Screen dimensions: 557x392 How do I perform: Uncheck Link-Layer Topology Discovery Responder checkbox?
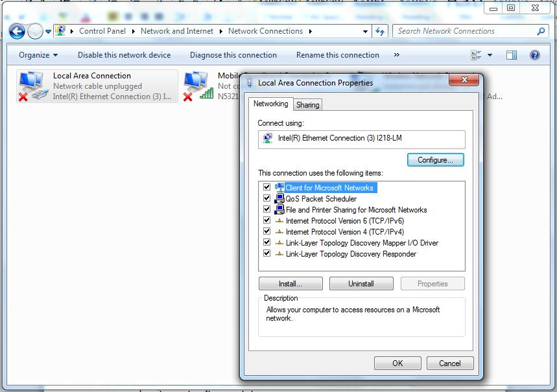[267, 253]
